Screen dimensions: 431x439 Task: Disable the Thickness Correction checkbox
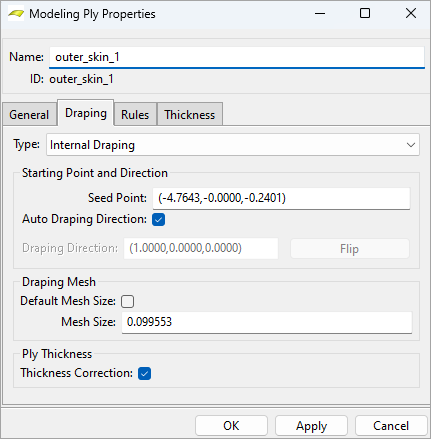click(x=145, y=373)
